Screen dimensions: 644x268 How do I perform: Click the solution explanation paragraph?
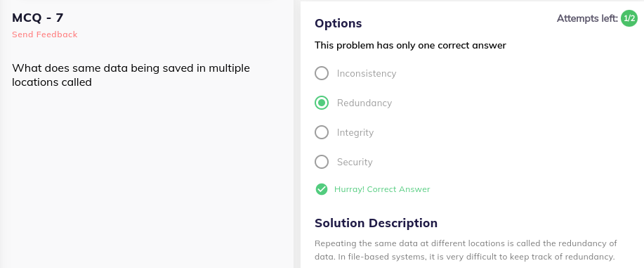click(x=466, y=250)
